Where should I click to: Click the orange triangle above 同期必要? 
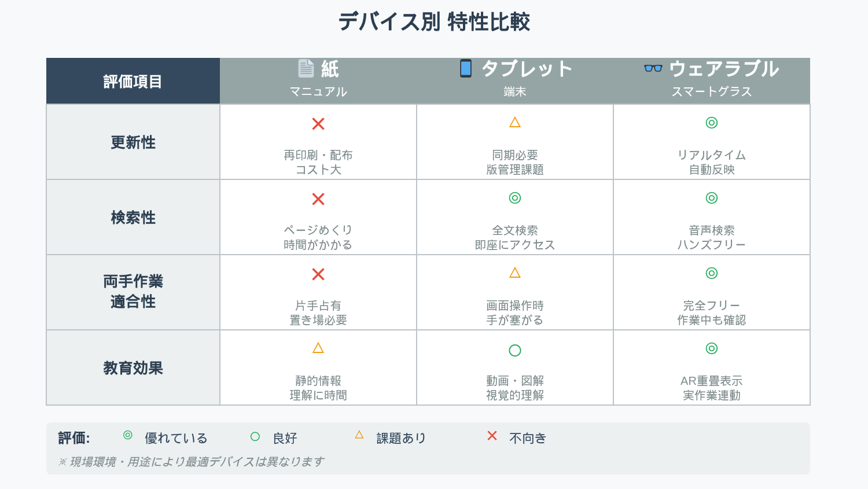[x=515, y=122]
